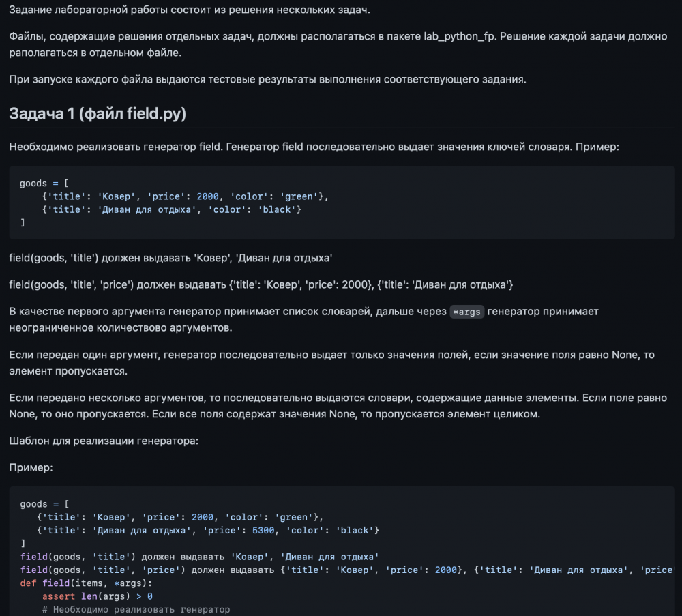Click the "def field(items, *args):" code line

coord(86,583)
